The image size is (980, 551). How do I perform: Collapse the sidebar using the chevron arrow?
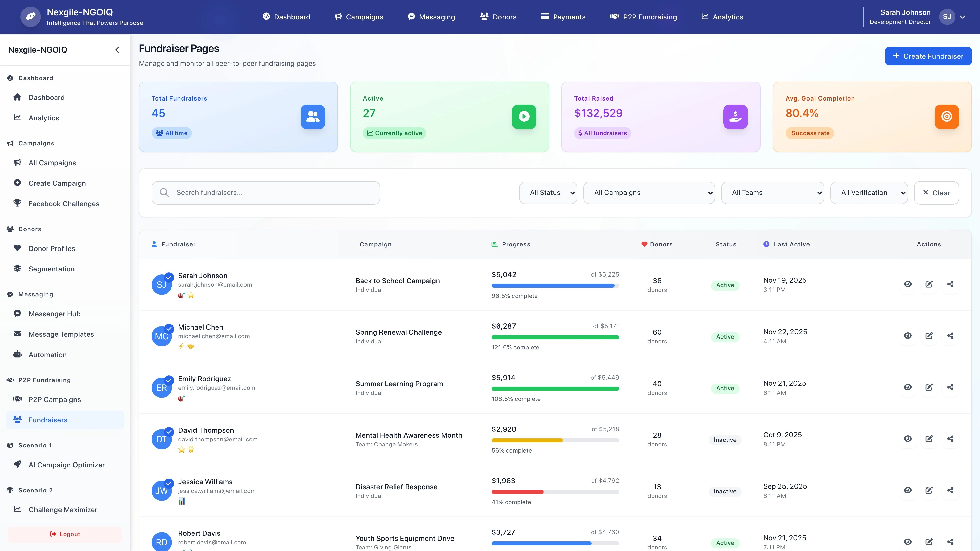tap(117, 49)
